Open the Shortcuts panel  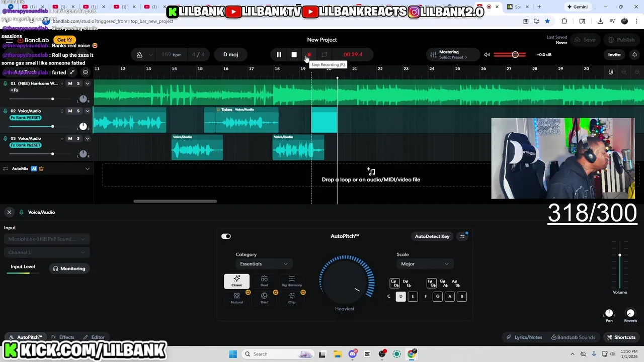click(x=621, y=337)
